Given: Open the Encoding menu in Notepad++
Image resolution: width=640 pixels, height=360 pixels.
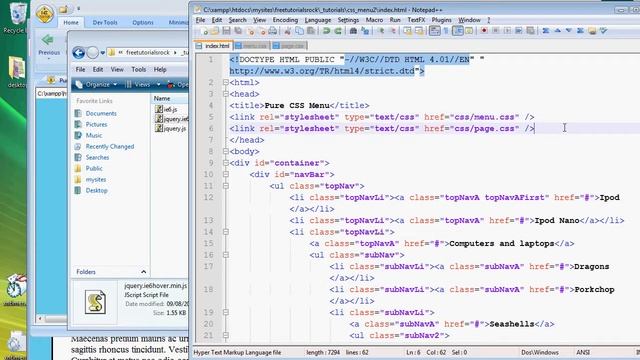Looking at the screenshot, I should (285, 20).
